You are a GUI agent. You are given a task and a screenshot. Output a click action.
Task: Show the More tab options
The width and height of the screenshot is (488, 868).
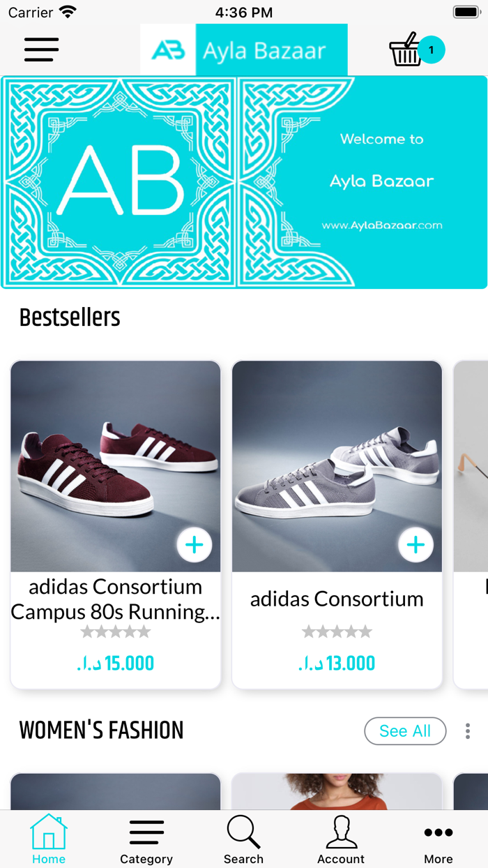coord(439,839)
